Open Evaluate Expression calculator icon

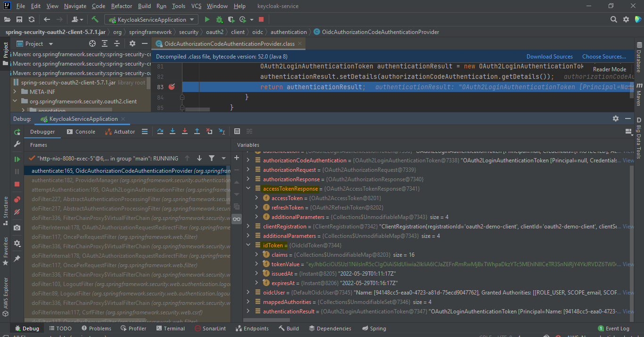[x=237, y=132]
